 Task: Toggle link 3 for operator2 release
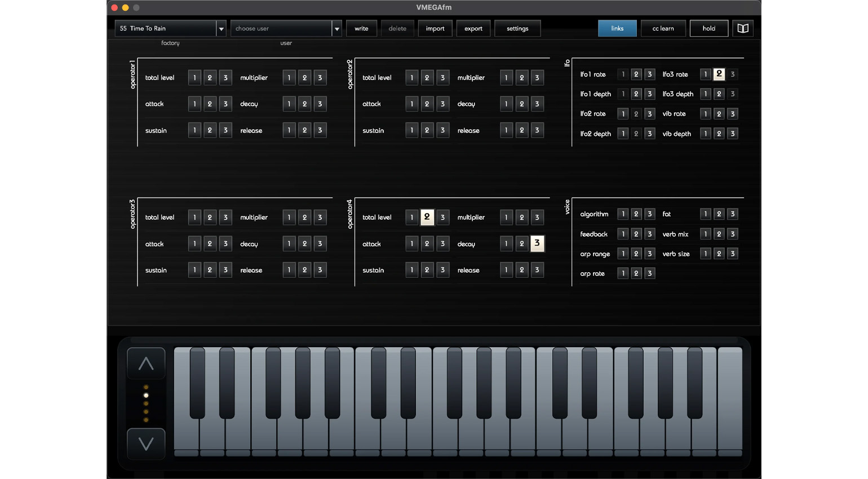coord(537,130)
